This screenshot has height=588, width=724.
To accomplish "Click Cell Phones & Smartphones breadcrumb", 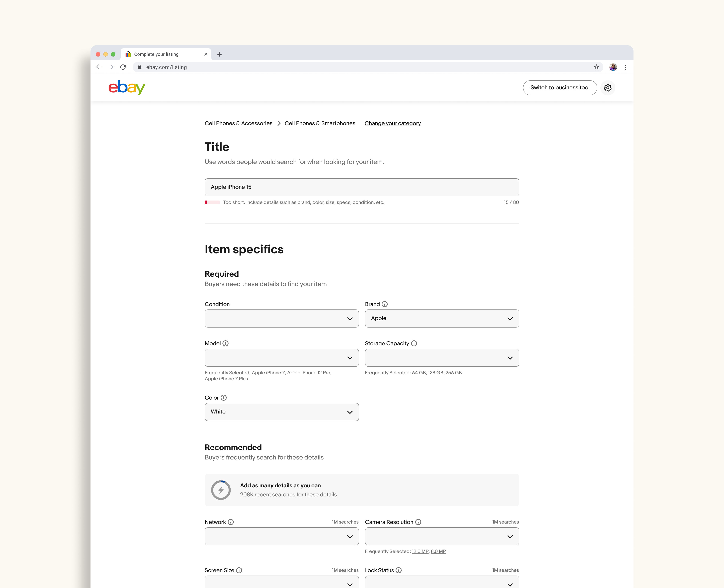I will pos(320,123).
